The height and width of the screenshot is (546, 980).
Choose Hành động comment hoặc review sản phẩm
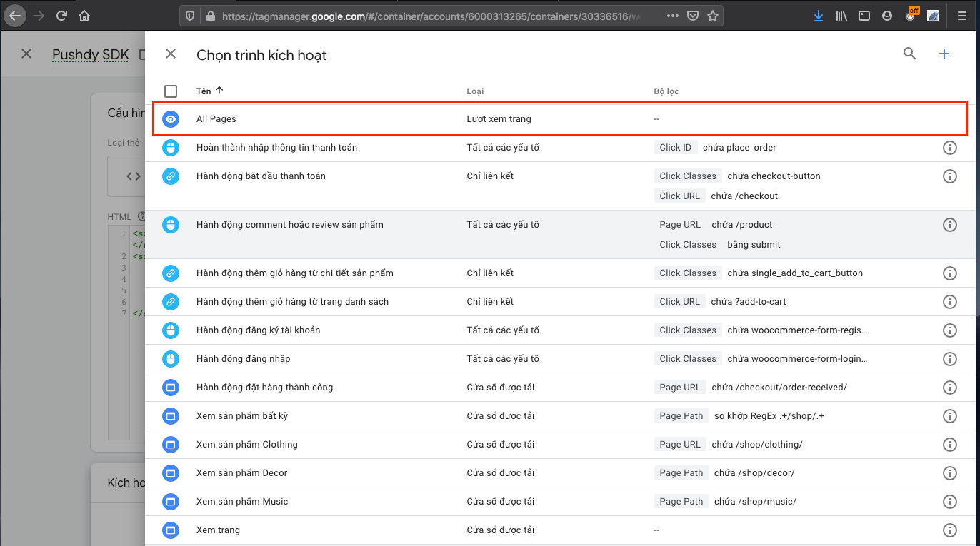(289, 225)
